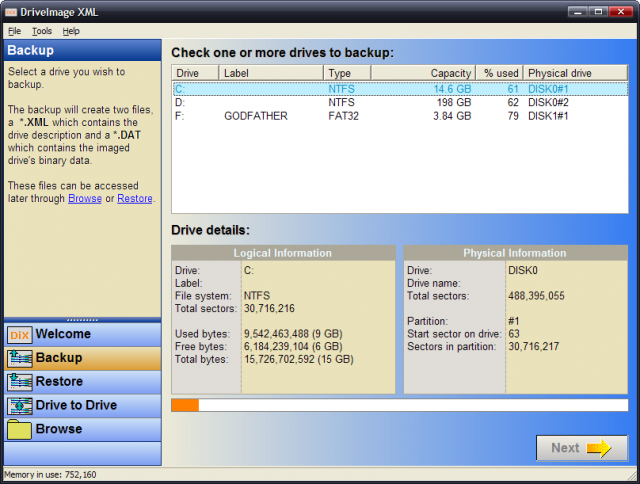640x484 pixels.
Task: Sort by the Drive column header
Action: point(196,73)
